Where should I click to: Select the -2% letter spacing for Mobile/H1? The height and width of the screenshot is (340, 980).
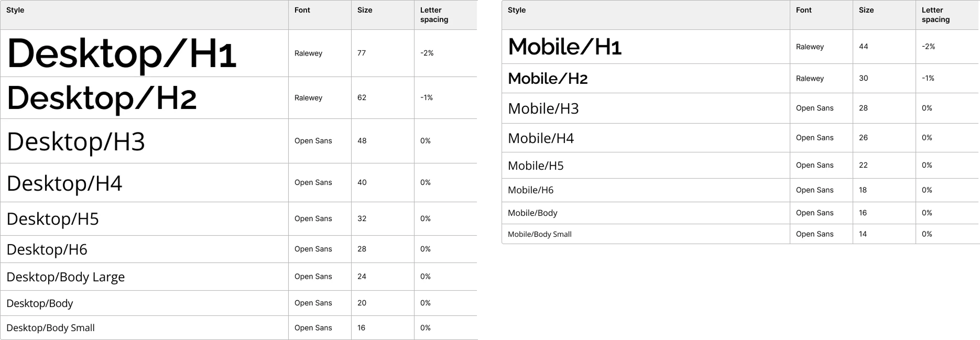pos(928,47)
